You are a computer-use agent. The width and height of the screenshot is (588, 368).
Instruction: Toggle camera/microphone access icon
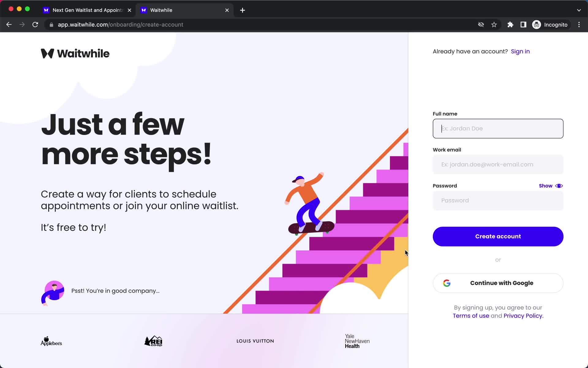coord(481,25)
